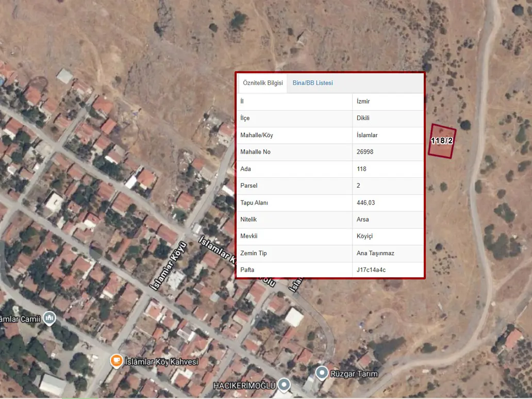
Task: Click the İslâmlar Köy Kahvesi map label
Action: [x=161, y=362]
